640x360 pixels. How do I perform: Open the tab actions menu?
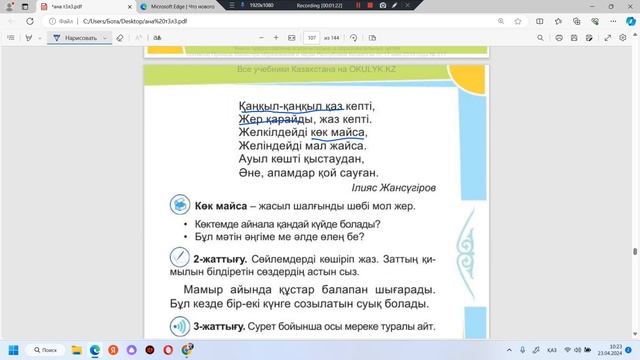[x=25, y=7]
